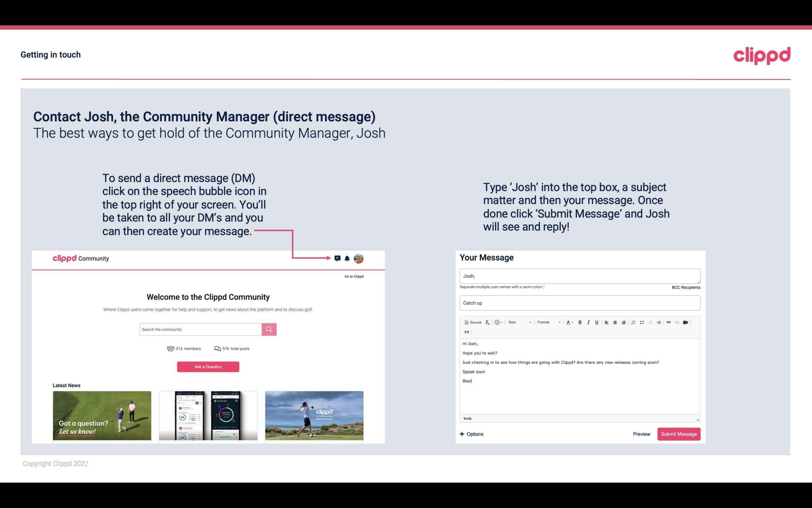Toggle the link insertion icon in toolbar
The height and width of the screenshot is (508, 812).
coord(669,323)
